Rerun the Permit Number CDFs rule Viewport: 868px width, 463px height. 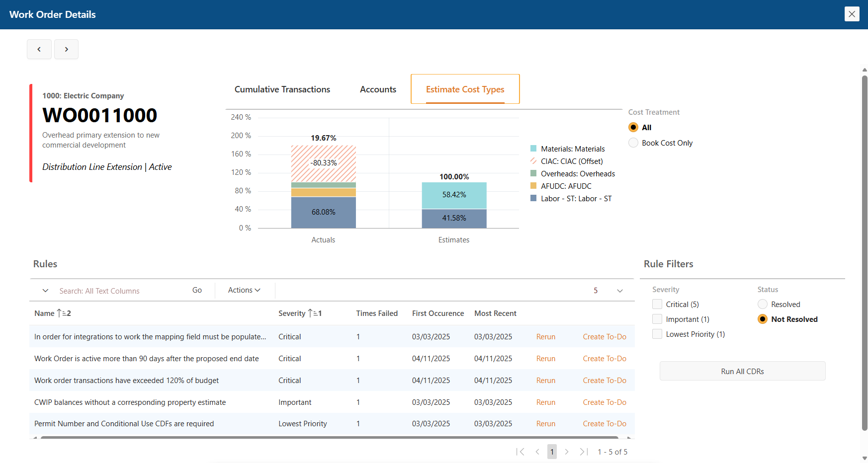tap(546, 424)
